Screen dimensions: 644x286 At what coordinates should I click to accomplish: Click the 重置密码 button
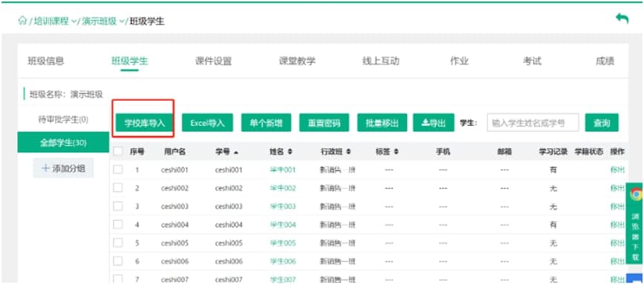(x=324, y=123)
